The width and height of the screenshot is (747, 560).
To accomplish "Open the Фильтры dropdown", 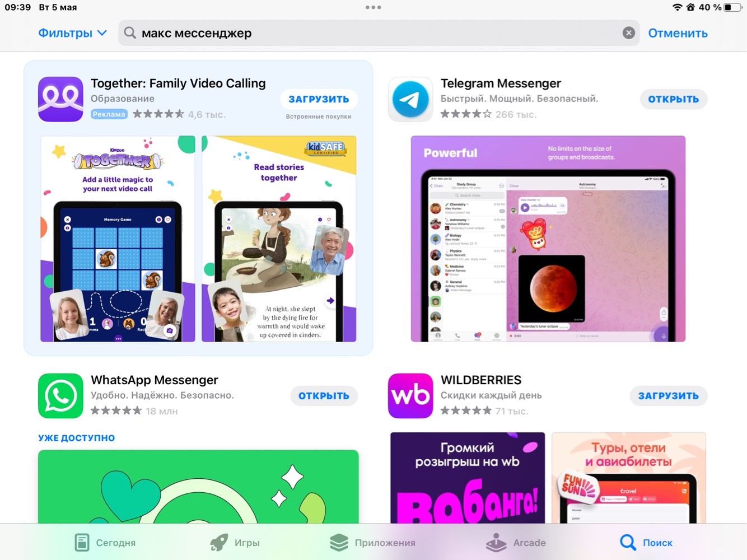I will click(72, 33).
